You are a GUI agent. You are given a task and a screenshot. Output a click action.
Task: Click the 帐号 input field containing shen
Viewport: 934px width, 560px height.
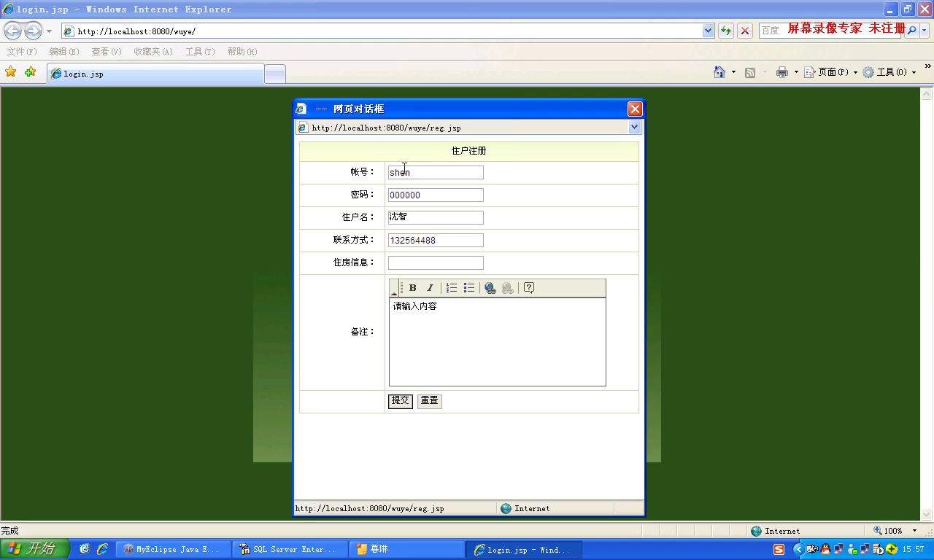tap(436, 172)
